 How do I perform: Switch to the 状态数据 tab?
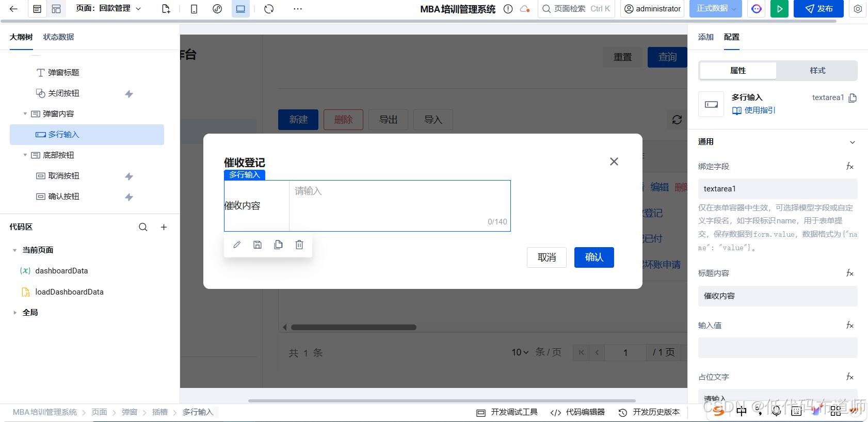[x=58, y=37]
